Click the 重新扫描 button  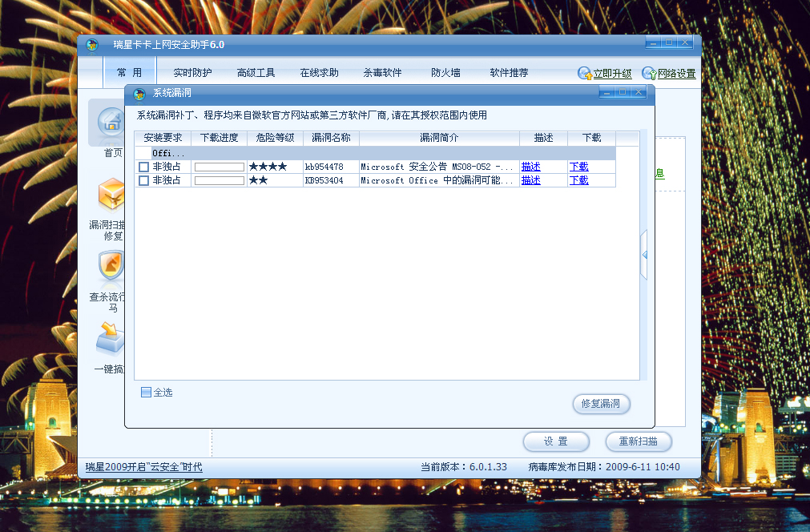pos(639,441)
